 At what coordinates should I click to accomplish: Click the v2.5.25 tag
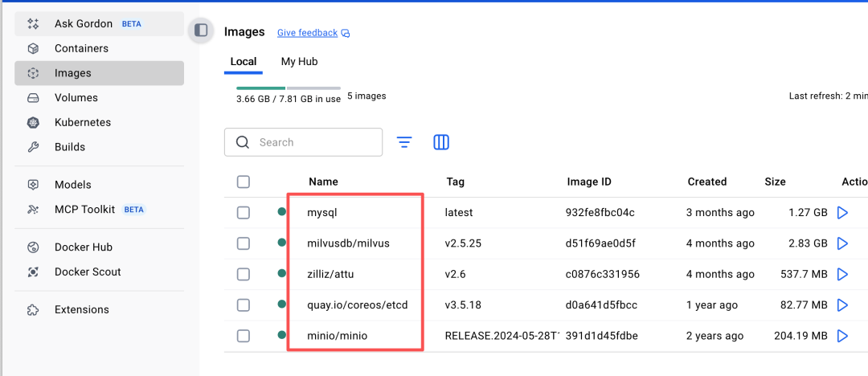(x=464, y=243)
